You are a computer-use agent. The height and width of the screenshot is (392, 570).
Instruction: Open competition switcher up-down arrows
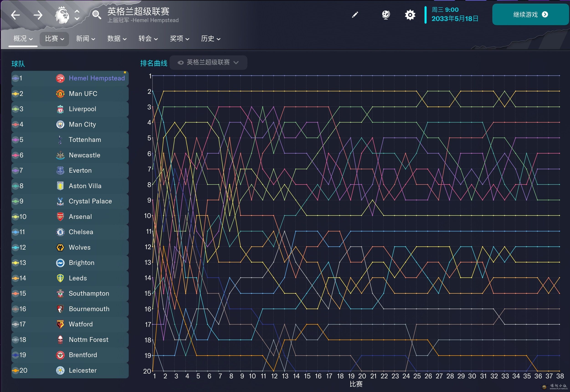click(x=77, y=15)
